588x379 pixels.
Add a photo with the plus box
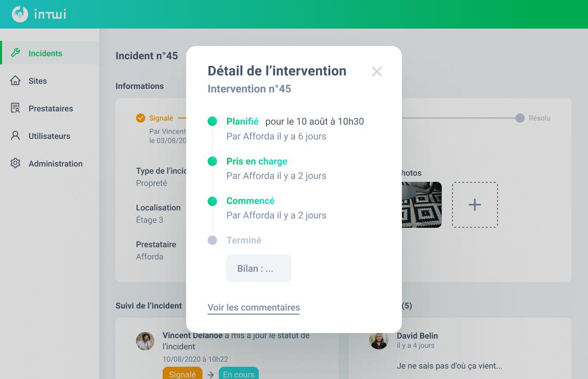(475, 204)
